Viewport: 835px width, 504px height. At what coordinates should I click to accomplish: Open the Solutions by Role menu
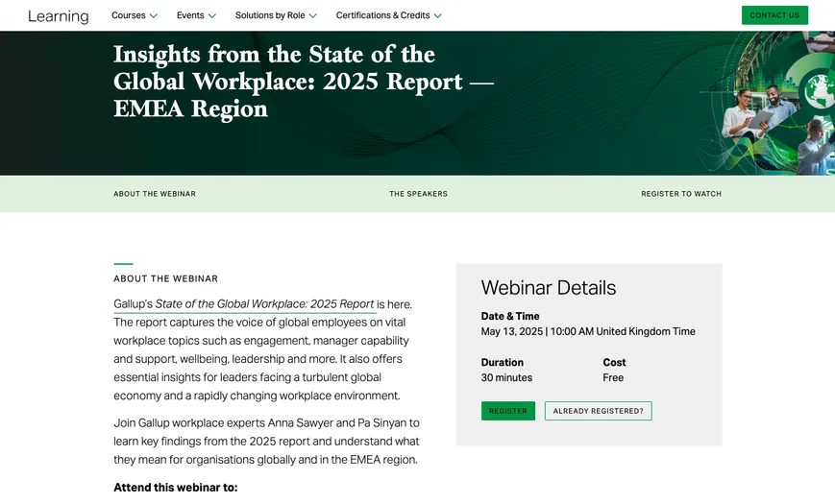268,15
